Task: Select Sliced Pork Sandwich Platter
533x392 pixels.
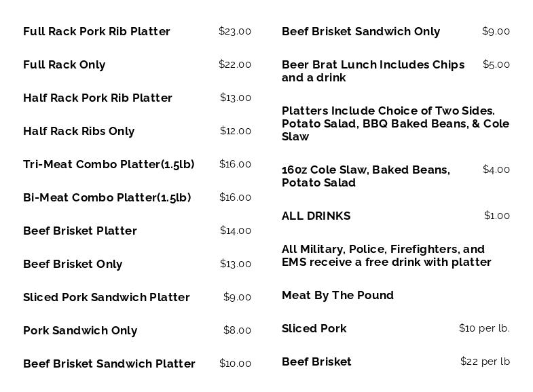Action: [107, 298]
